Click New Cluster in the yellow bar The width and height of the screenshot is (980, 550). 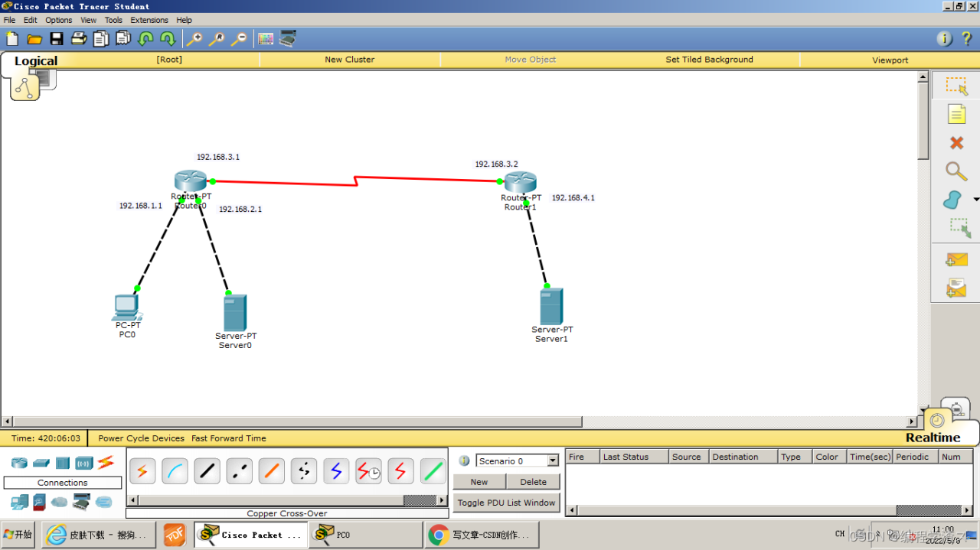pos(349,60)
